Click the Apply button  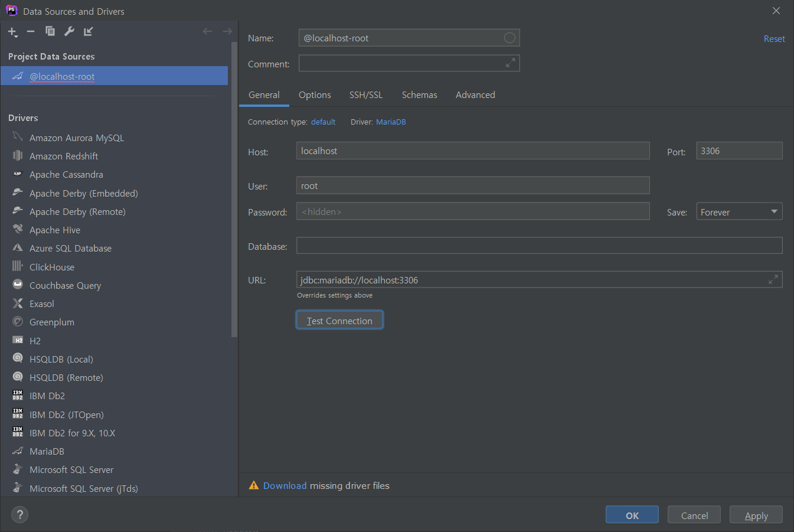click(x=756, y=515)
